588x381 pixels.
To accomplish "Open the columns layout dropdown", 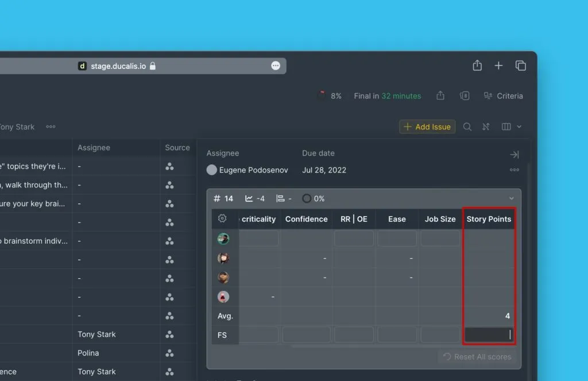I will coord(511,127).
